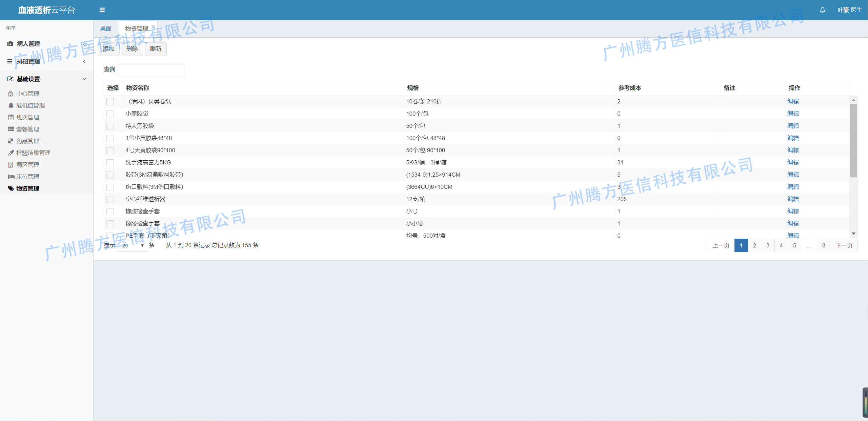Toggle the hamburger sidebar menu icon
868x421 pixels.
(x=102, y=10)
